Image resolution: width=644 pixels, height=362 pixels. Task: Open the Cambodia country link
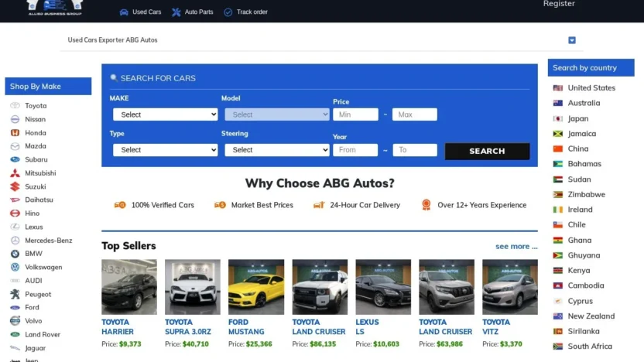(x=586, y=285)
